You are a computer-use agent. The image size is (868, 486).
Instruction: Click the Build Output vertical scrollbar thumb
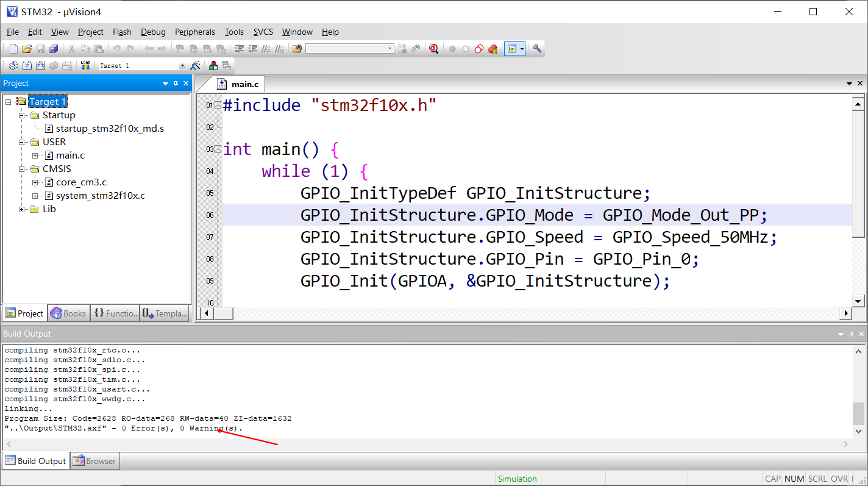(x=858, y=413)
